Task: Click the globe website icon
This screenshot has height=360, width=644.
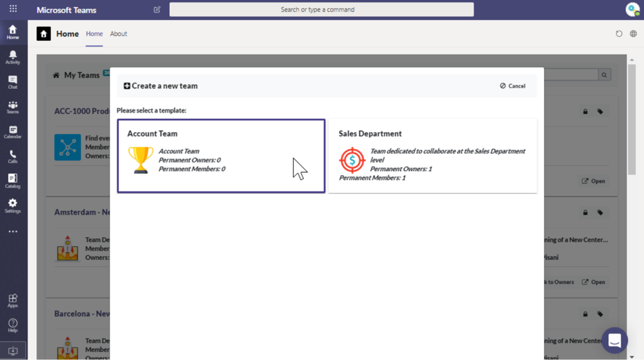Action: click(633, 34)
